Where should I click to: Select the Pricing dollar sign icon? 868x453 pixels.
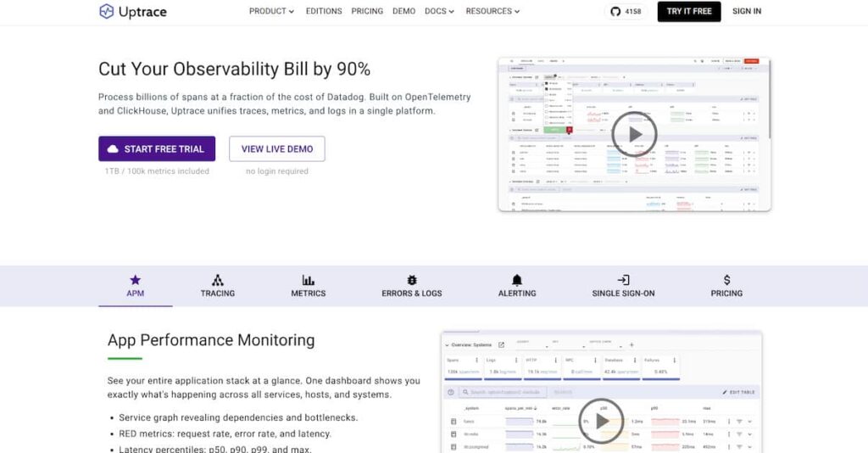[x=726, y=280]
